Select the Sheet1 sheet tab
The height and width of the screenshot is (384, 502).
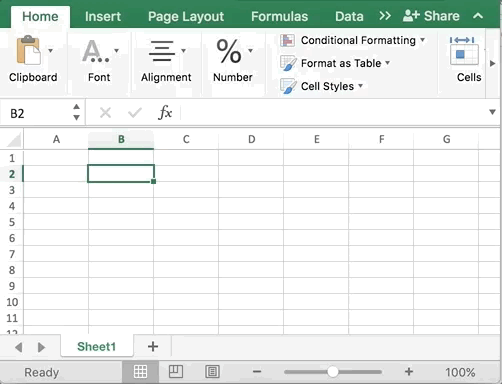click(97, 346)
